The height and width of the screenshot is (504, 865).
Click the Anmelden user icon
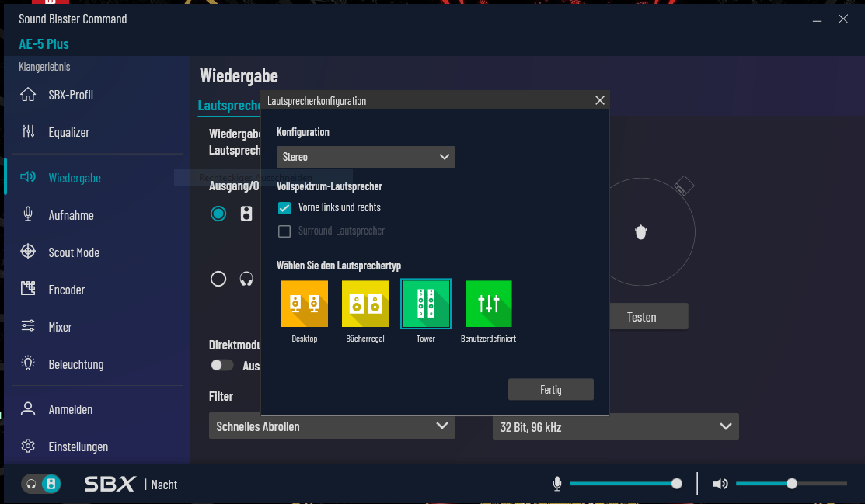click(28, 408)
